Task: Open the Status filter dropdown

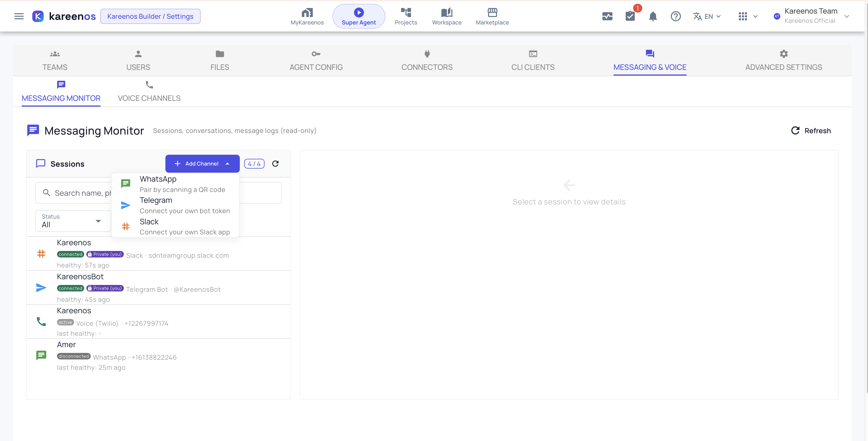Action: [73, 221]
